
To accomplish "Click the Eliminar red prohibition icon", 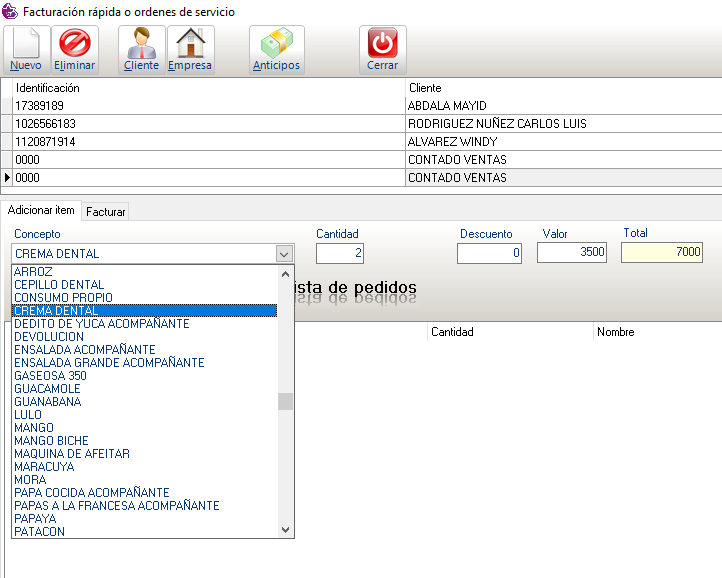I will click(75, 44).
